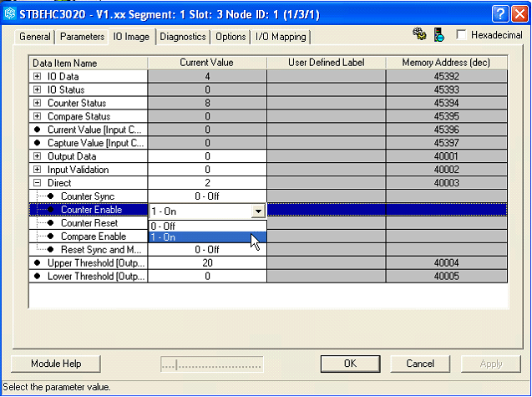Click the User Defined Label column header
The image size is (532, 397).
tap(327, 63)
